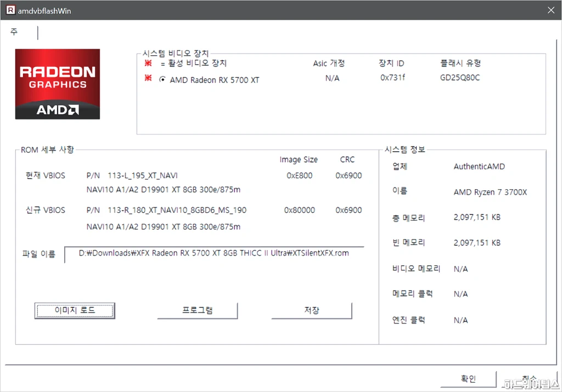The height and width of the screenshot is (392, 562).
Task: Click the 총 메모리 value 2,097,151 KB
Action: pyautogui.click(x=477, y=217)
